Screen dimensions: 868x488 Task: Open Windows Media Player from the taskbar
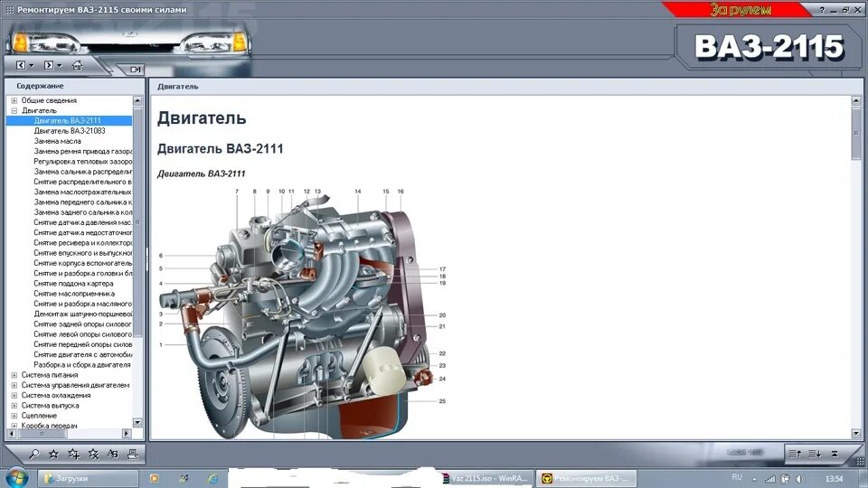point(155,479)
